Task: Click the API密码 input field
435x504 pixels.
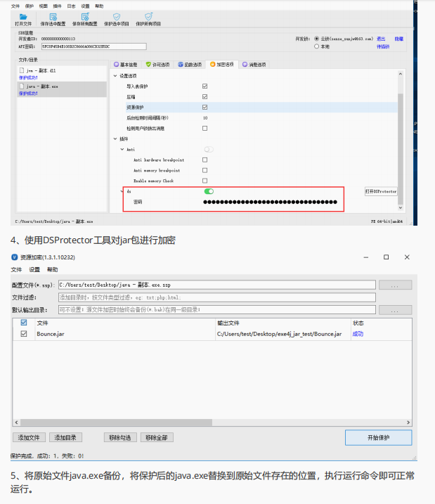Action: pos(93,46)
